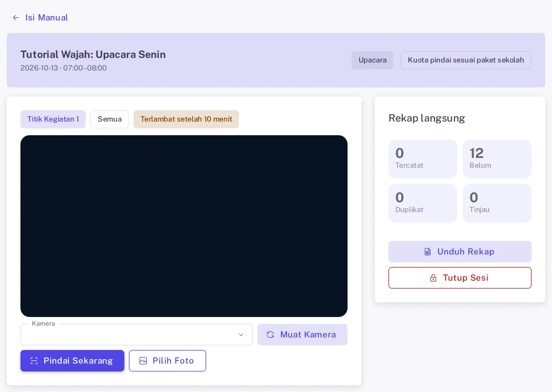
Task: Click the Tercatat count card
Action: (423, 159)
